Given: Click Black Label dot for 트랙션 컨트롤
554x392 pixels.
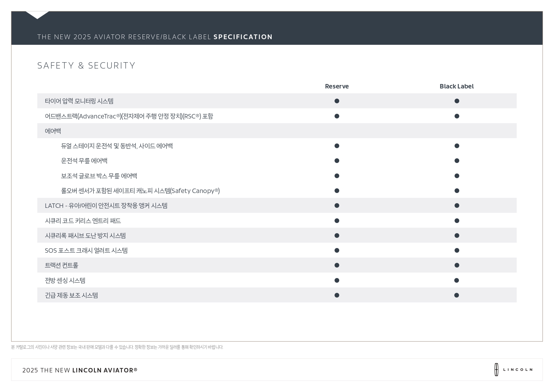Looking at the screenshot, I should pyautogui.click(x=457, y=265).
